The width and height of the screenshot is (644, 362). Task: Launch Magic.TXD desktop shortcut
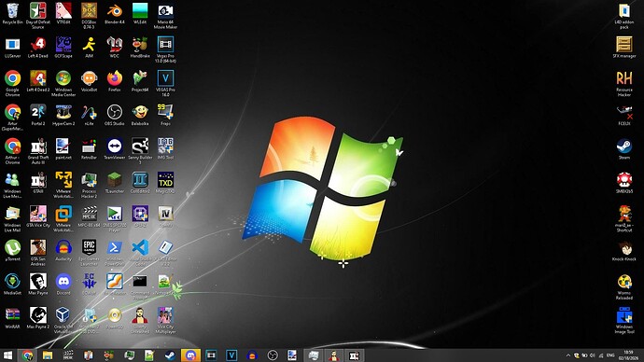pos(165,183)
